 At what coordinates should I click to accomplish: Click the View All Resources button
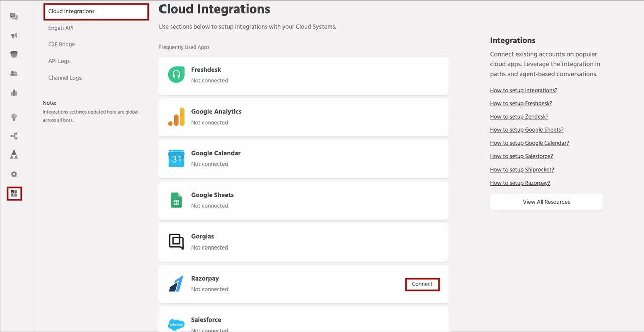(546, 202)
